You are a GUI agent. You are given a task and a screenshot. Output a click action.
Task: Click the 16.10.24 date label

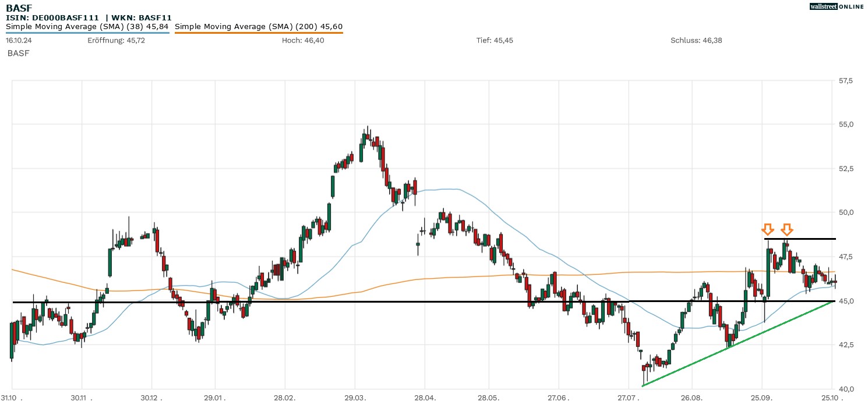pos(18,41)
